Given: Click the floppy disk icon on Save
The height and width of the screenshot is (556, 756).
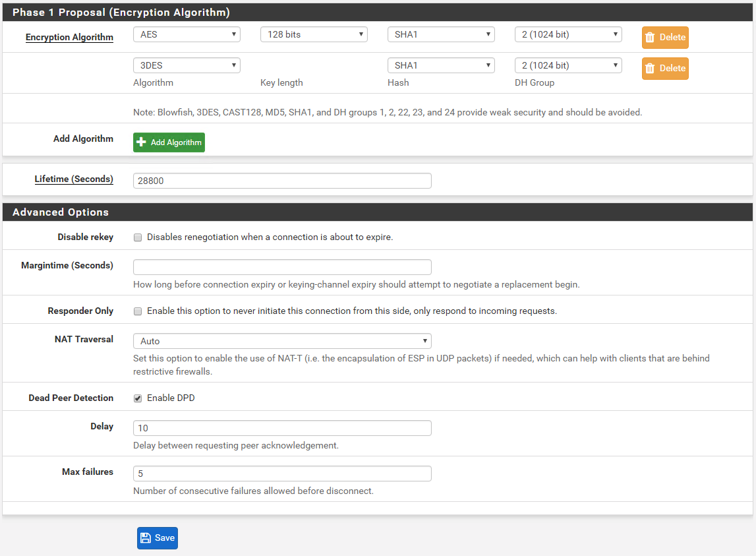Looking at the screenshot, I should 146,538.
